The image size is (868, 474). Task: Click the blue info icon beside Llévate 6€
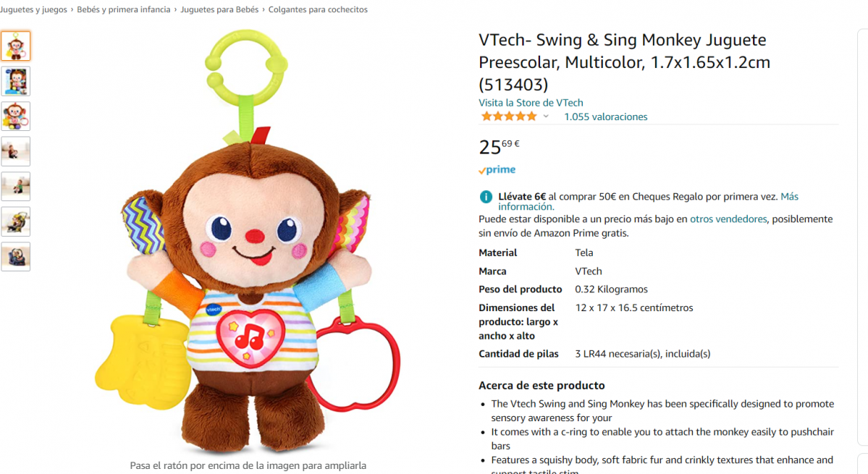pos(486,196)
